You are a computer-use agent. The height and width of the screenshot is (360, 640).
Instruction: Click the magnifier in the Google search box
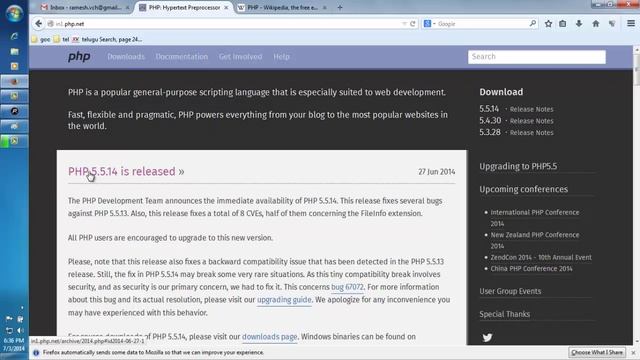pyautogui.click(x=533, y=24)
